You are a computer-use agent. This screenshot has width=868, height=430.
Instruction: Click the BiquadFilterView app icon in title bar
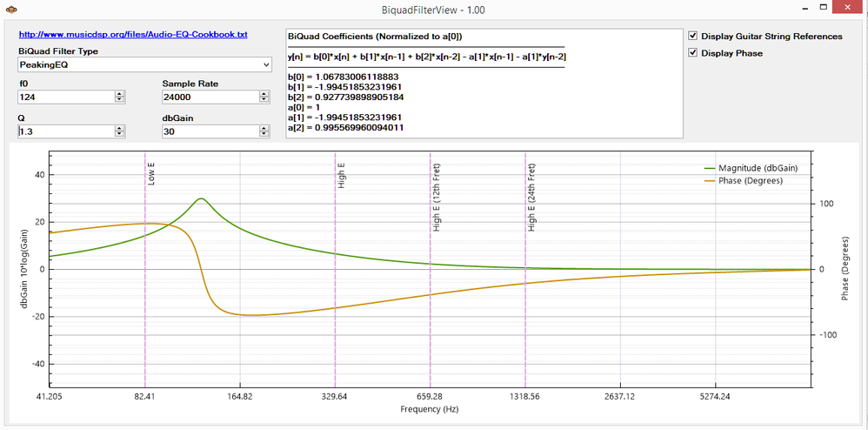[12, 10]
